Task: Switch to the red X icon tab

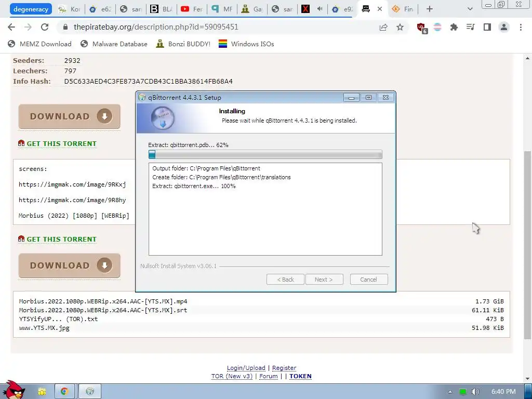Action: pyautogui.click(x=312, y=9)
